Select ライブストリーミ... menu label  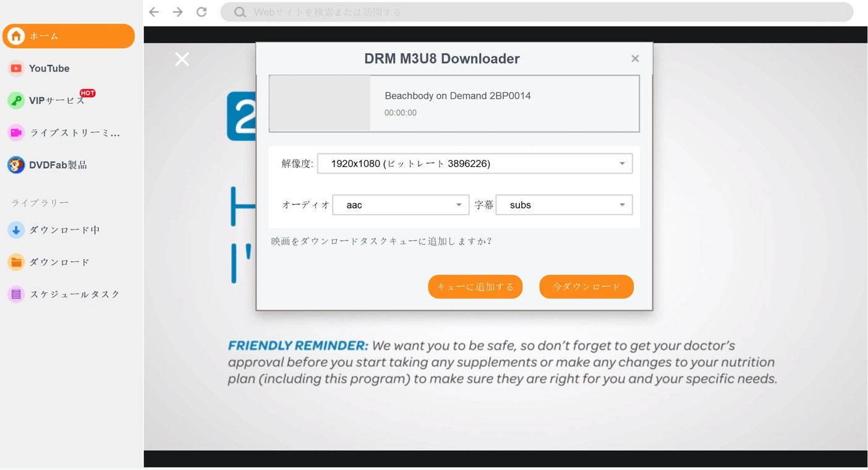click(x=75, y=132)
